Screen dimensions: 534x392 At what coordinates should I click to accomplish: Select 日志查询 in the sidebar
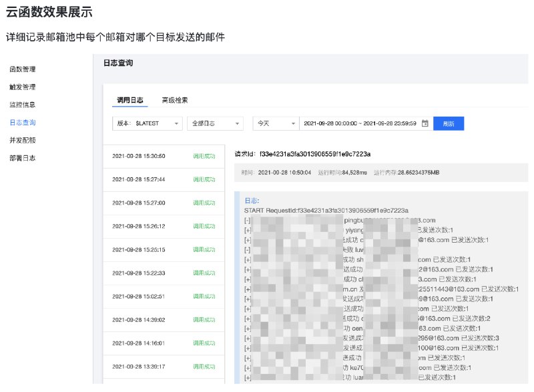[23, 123]
